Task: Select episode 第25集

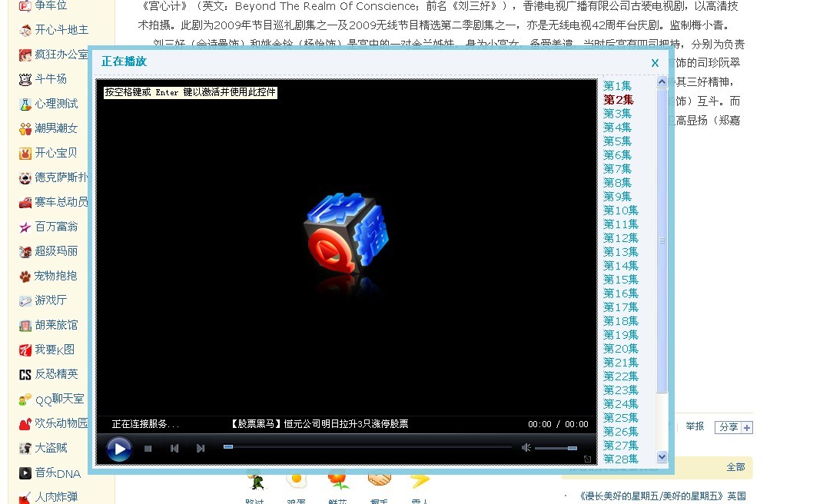Action: point(620,417)
